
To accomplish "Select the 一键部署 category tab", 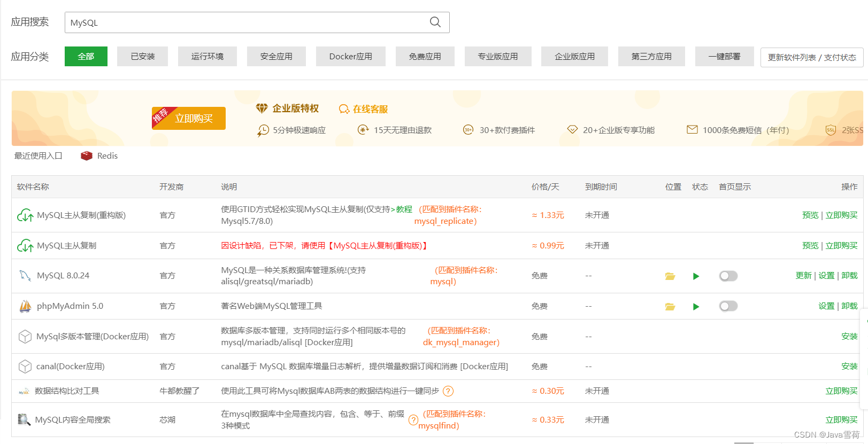I will tap(725, 56).
